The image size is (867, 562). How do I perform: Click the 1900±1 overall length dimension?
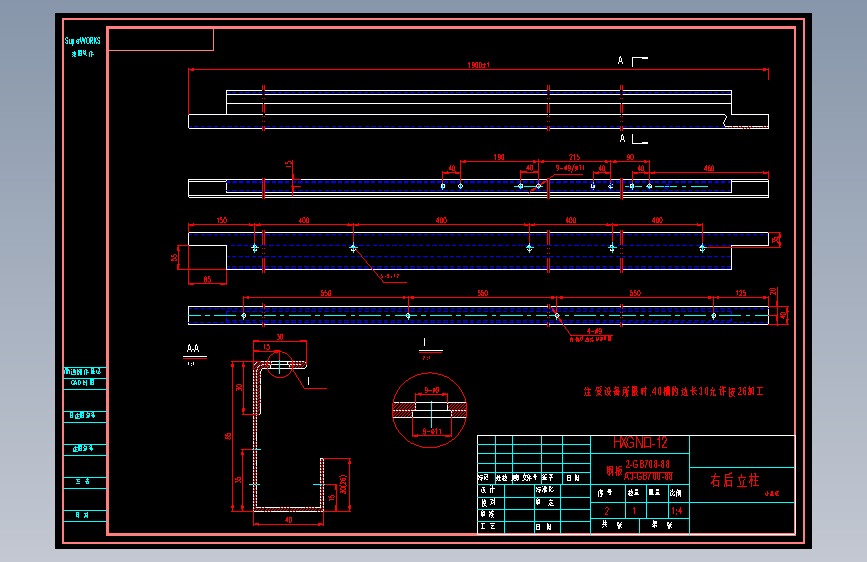(478, 65)
